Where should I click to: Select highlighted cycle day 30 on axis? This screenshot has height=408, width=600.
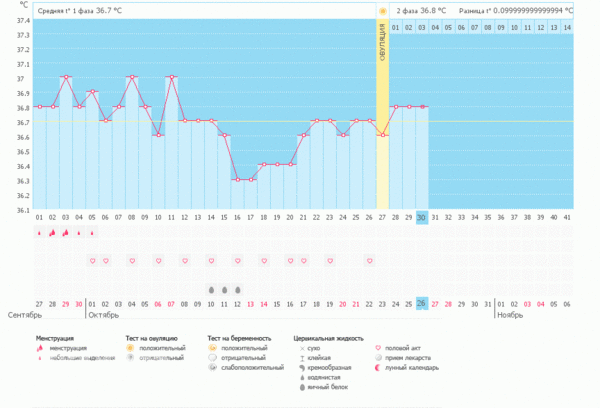[x=422, y=217]
